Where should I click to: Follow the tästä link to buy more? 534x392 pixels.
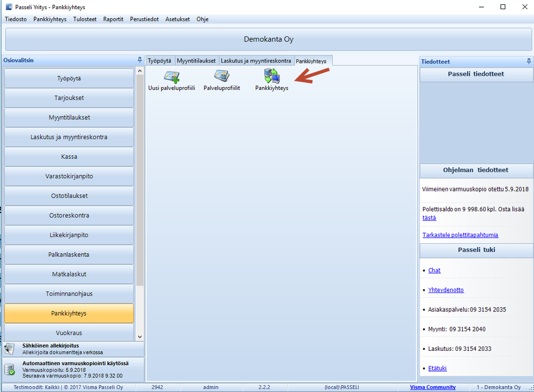click(x=429, y=218)
